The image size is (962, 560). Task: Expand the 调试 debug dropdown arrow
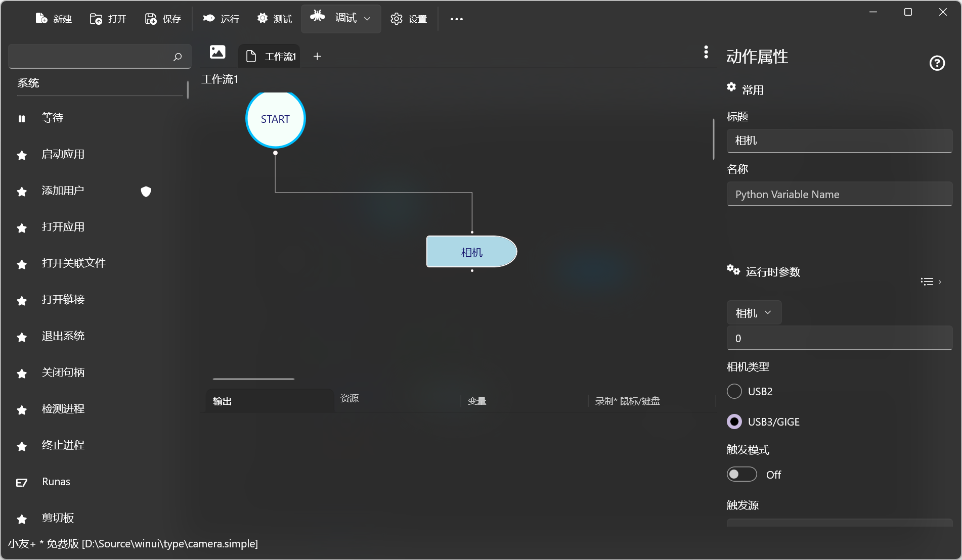(367, 19)
